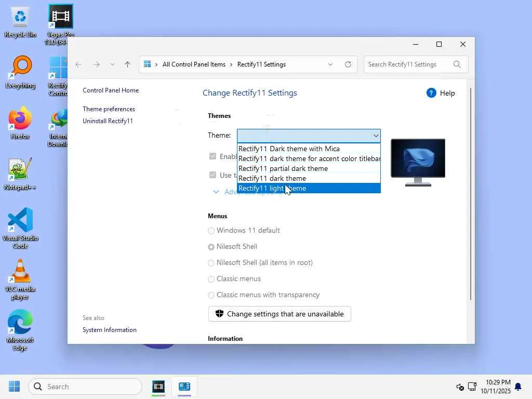Select Windows 11 default menus option
The image size is (532, 399).
click(211, 231)
